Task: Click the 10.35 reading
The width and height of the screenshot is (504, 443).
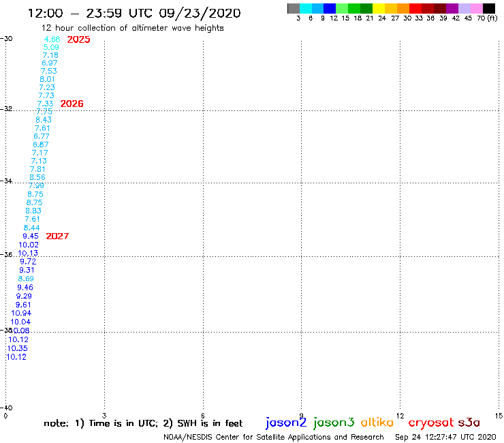Action: click(17, 348)
